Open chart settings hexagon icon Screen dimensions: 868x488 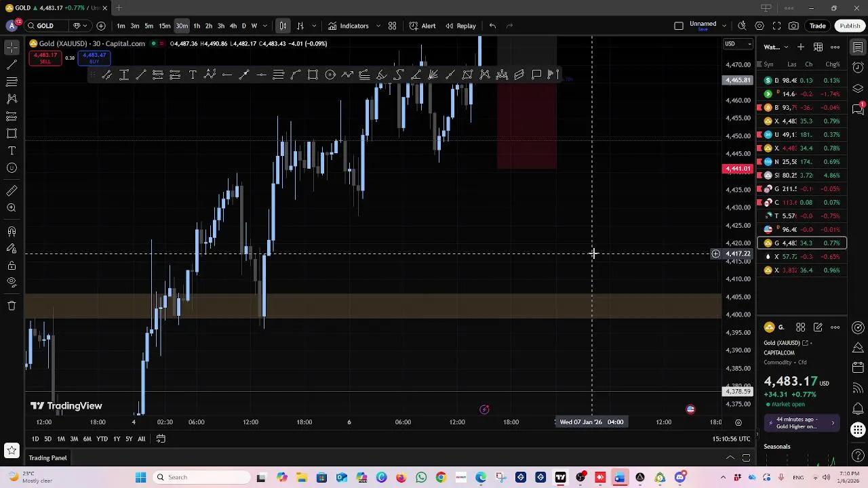(759, 26)
